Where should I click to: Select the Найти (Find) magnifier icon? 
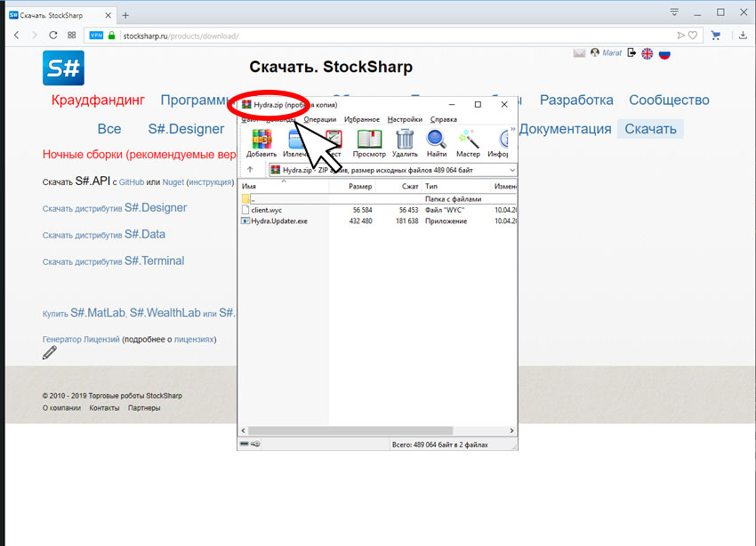tap(437, 143)
